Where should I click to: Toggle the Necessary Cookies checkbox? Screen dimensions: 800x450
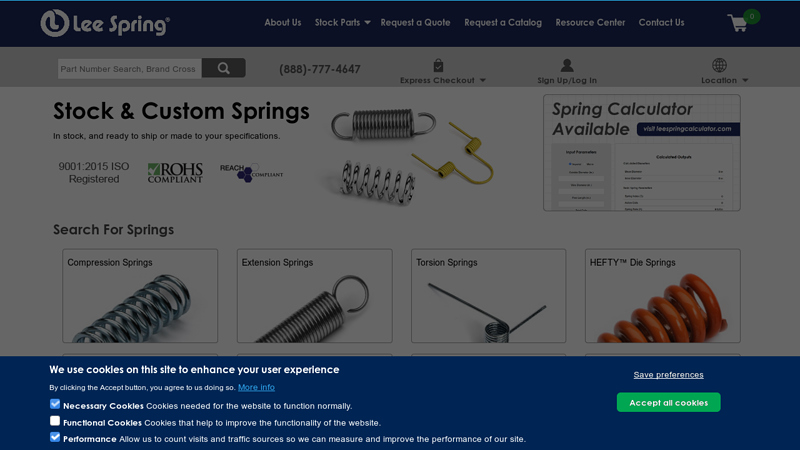pyautogui.click(x=55, y=405)
